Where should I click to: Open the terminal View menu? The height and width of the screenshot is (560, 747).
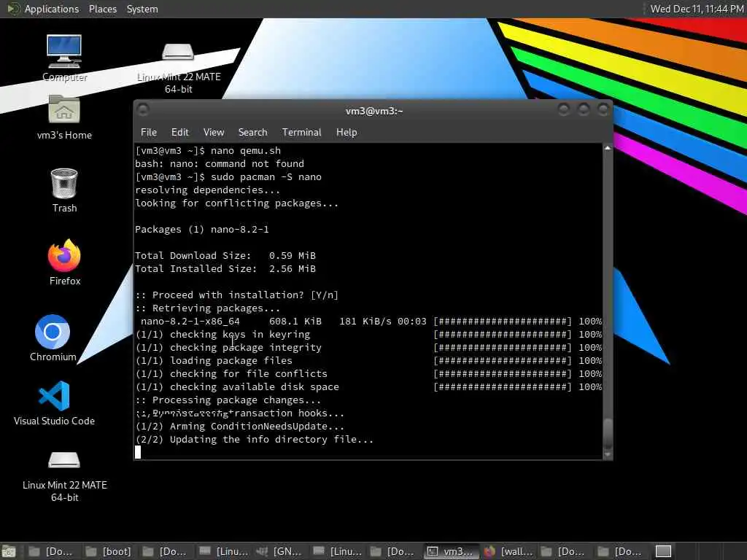[214, 133]
